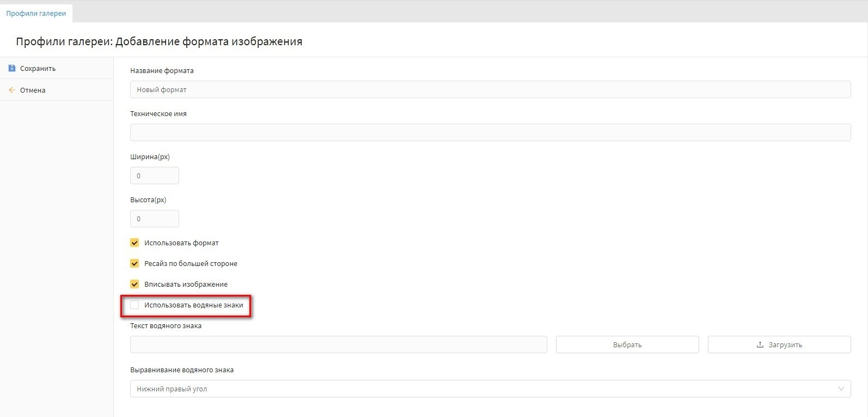Disable the Использовать формат checkbox
868x417 pixels.
tap(135, 243)
